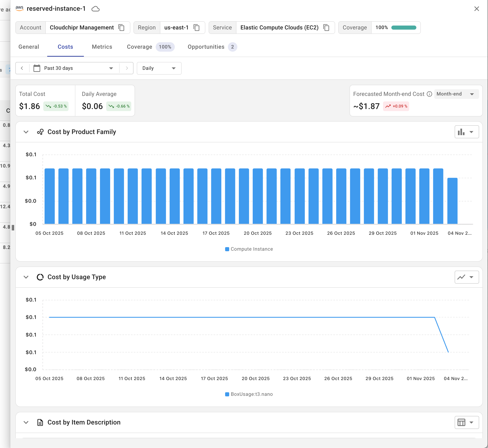The height and width of the screenshot is (448, 488).
Task: Open the Month-end forecast dropdown
Action: [x=456, y=94]
